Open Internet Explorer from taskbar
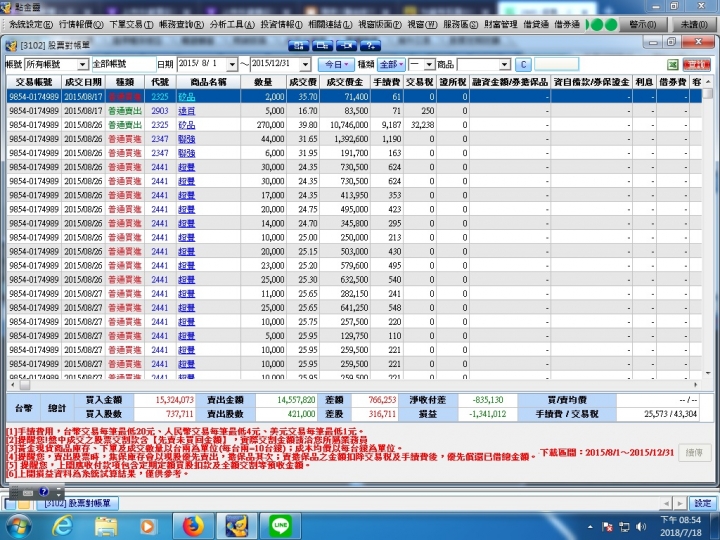Screen dimensions: 720x540 [62, 526]
